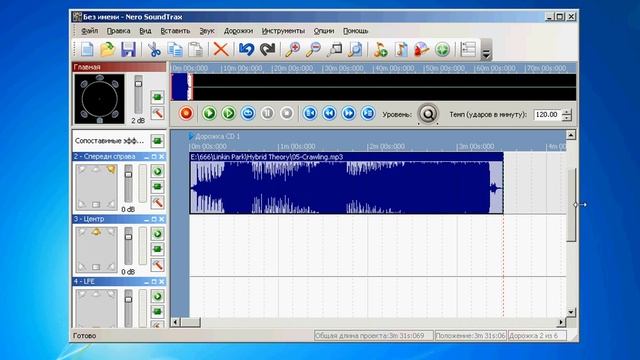Increase tempo with the spinner up arrow
The image size is (640, 360).
(567, 112)
